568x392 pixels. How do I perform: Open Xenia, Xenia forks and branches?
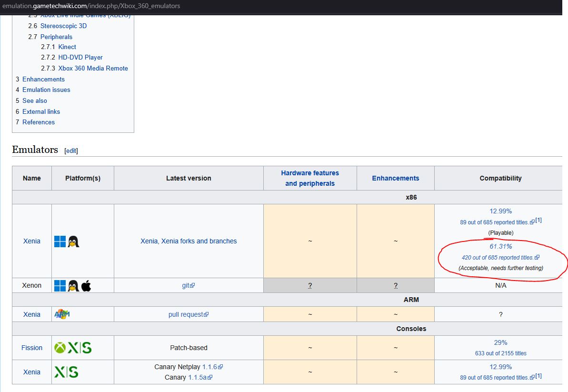point(189,241)
